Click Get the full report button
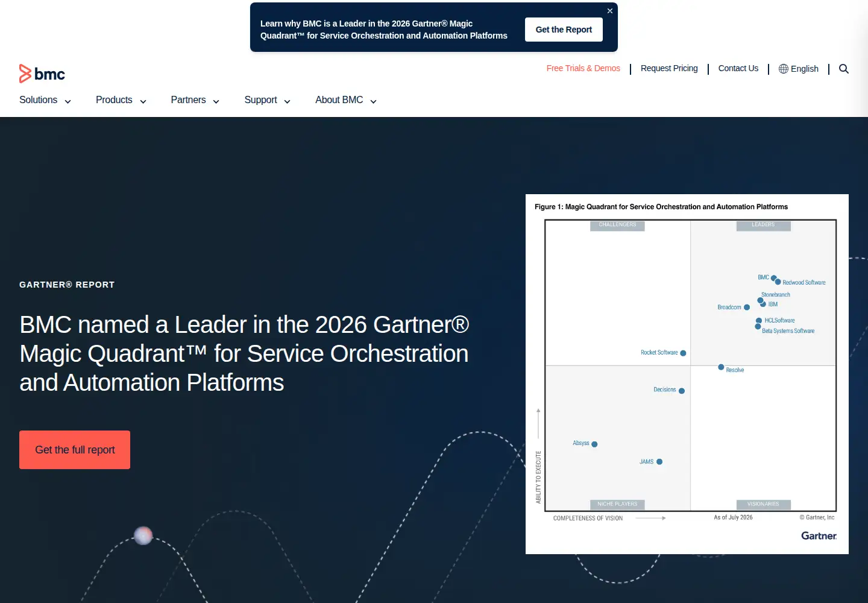The height and width of the screenshot is (603, 868). pos(75,450)
